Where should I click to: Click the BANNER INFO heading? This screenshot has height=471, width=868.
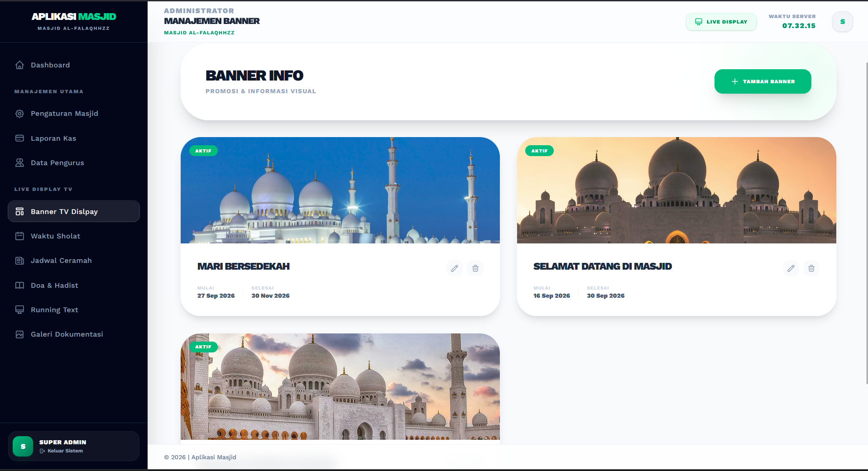(254, 76)
